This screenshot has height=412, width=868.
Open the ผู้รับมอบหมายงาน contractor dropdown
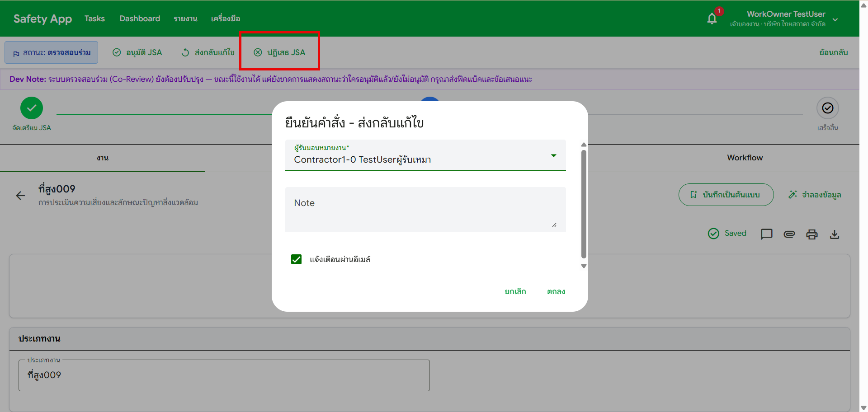[553, 155]
